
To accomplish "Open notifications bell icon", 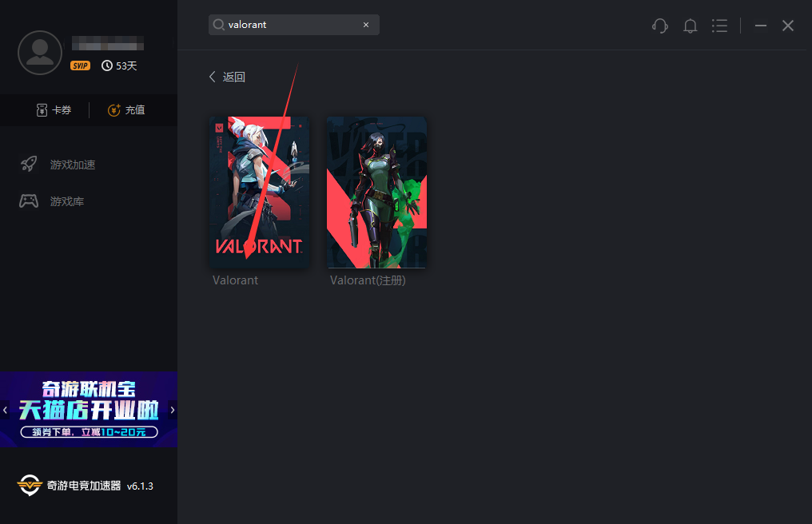I will (690, 26).
